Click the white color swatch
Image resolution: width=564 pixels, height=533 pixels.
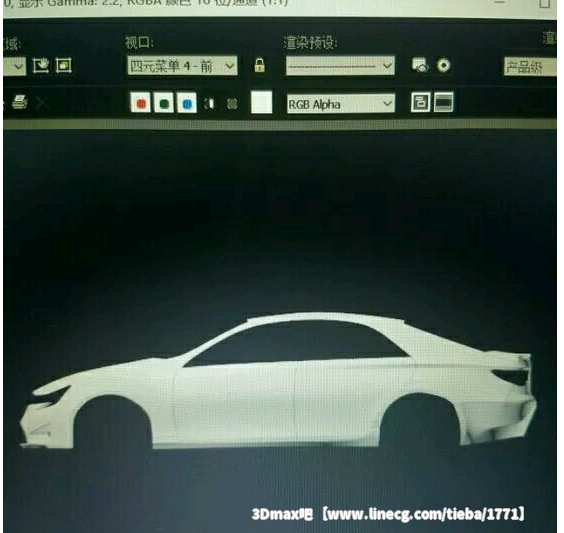pyautogui.click(x=261, y=102)
